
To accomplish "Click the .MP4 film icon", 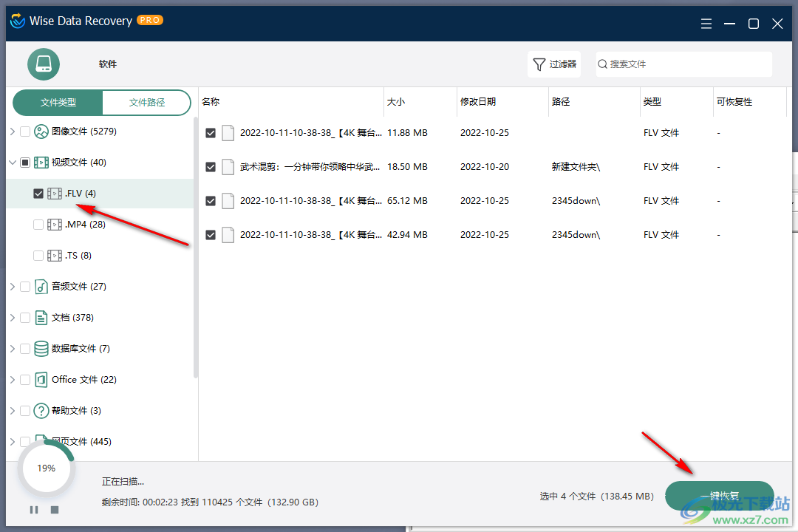I will coord(55,225).
